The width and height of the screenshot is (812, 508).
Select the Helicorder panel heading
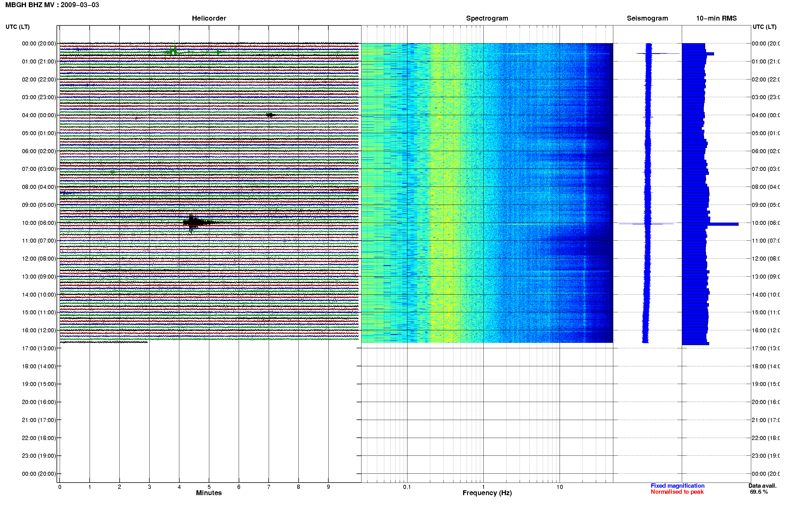[x=209, y=18]
